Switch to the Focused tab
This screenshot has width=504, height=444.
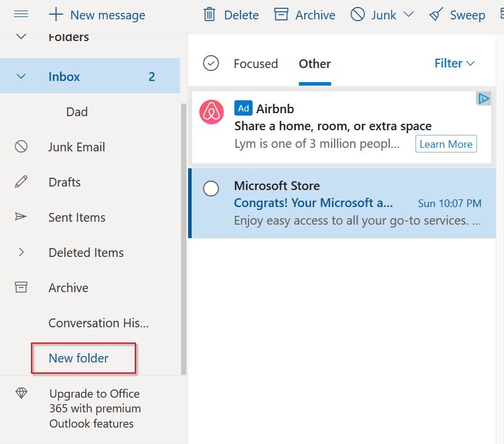[x=256, y=63]
